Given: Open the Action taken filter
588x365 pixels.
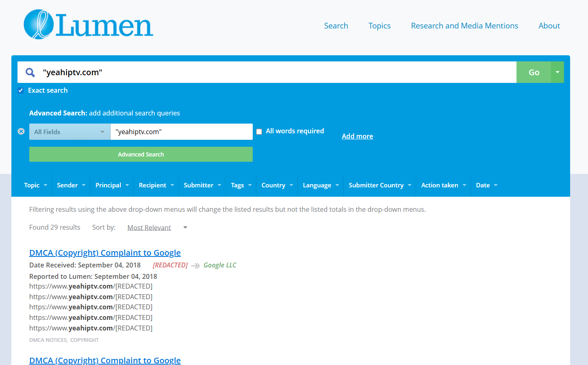Looking at the screenshot, I should [x=443, y=185].
